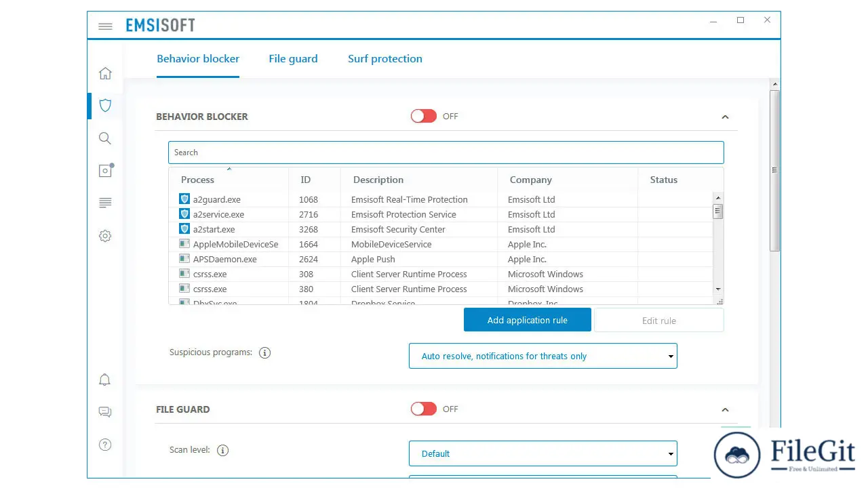Click the Emsisoft logo

tap(161, 26)
